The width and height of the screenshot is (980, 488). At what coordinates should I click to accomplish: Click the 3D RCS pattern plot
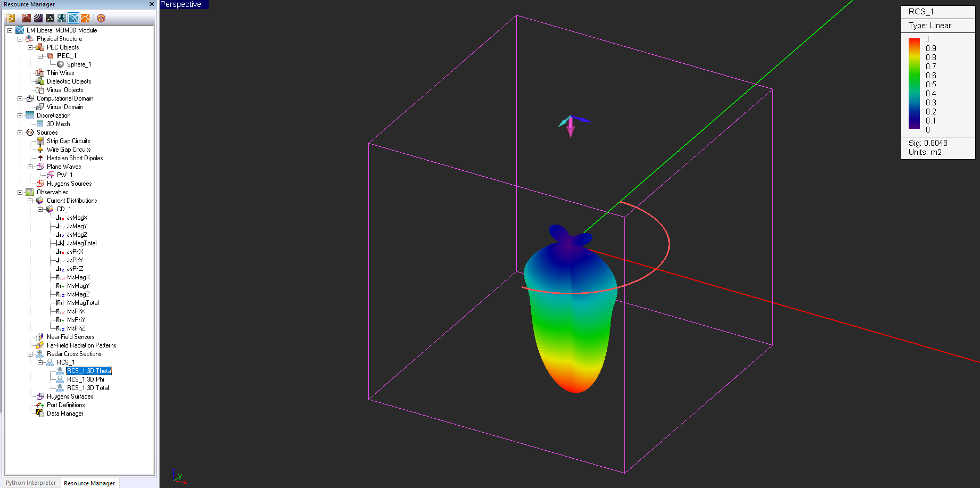[x=571, y=309]
